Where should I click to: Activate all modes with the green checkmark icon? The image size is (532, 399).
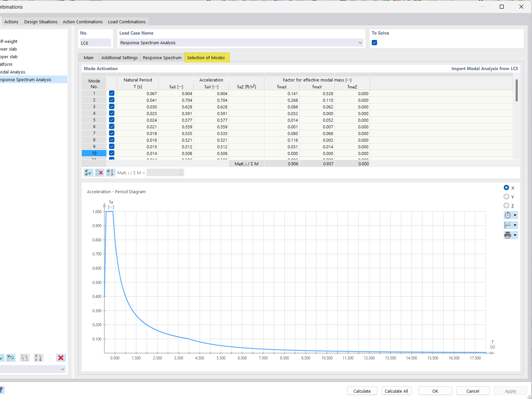pos(88,173)
